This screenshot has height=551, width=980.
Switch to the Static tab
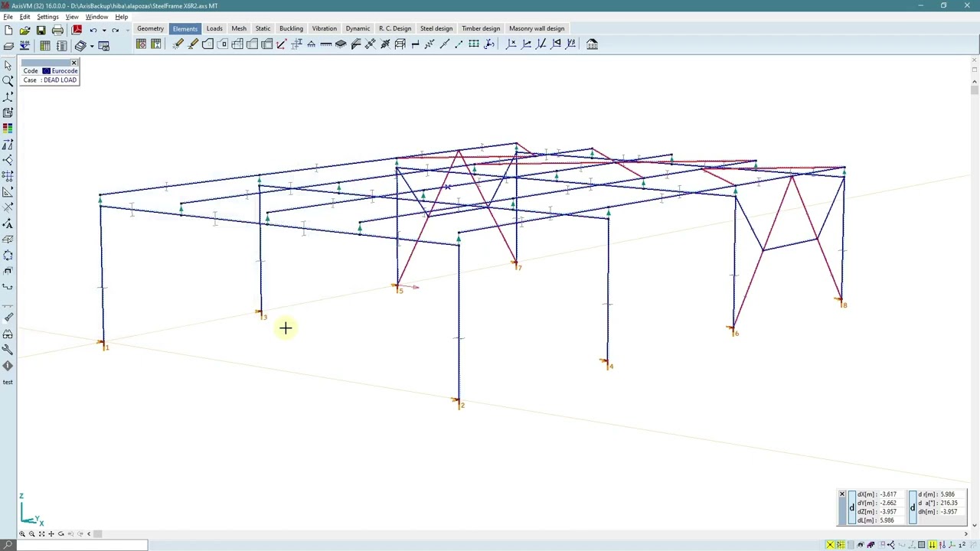click(x=263, y=28)
